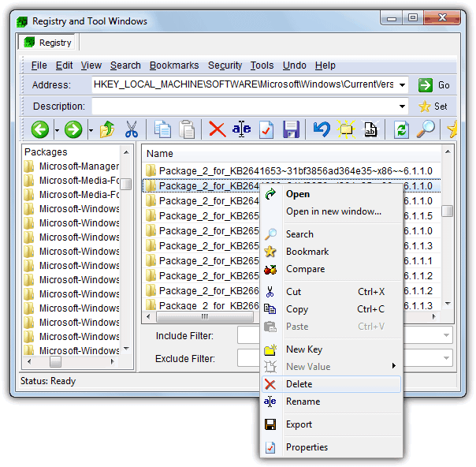This screenshot has width=476, height=467.
Task: Expand the Exclude Filter dropdown arrow
Action: pos(446,358)
